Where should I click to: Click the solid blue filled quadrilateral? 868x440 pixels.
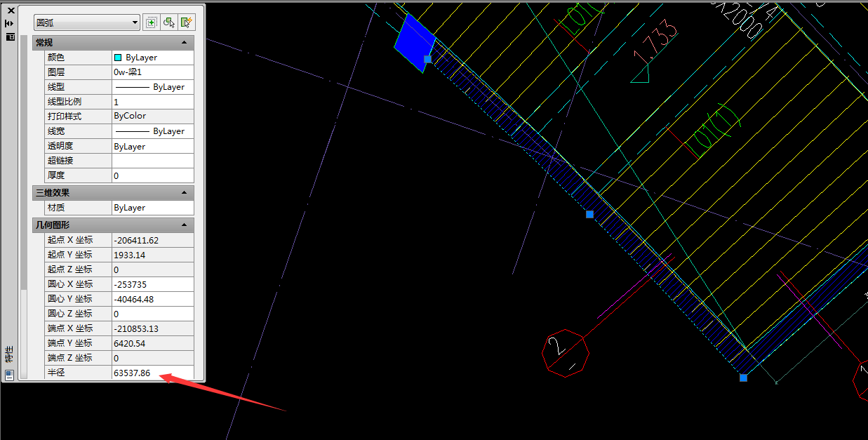(415, 43)
